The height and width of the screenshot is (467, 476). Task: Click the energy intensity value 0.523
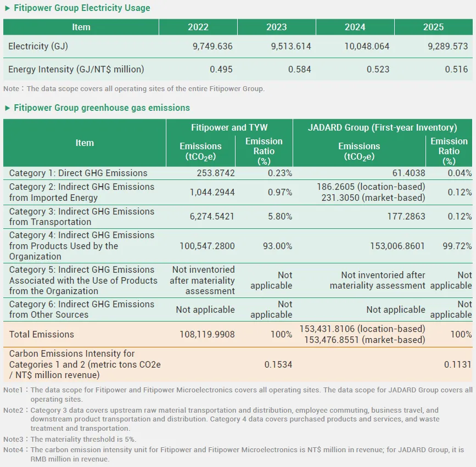(x=378, y=69)
